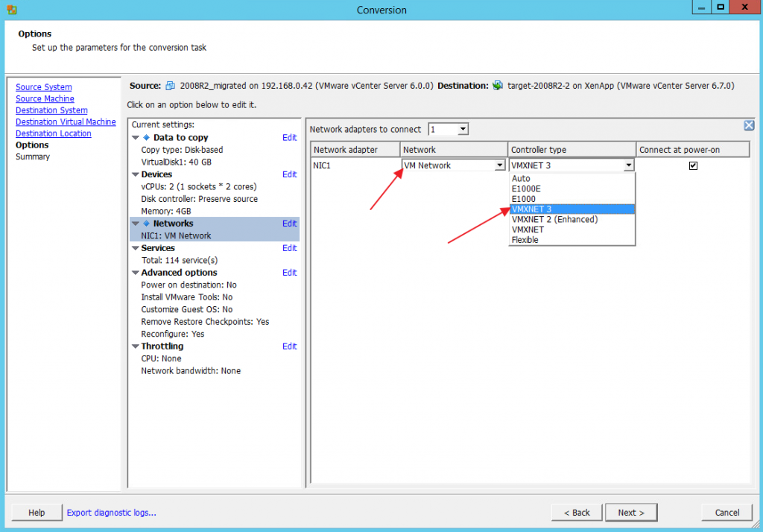Click Total: 114 service(s) entry

pyautogui.click(x=180, y=260)
